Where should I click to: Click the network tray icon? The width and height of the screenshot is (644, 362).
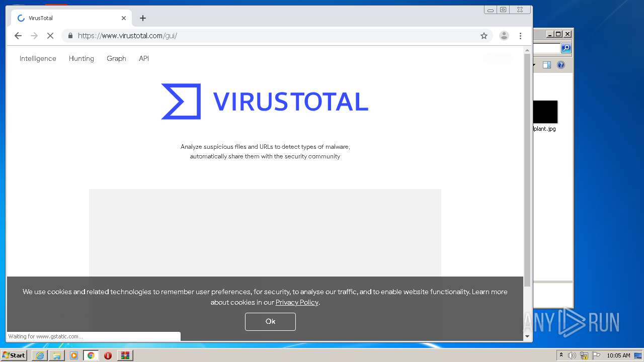point(584,355)
